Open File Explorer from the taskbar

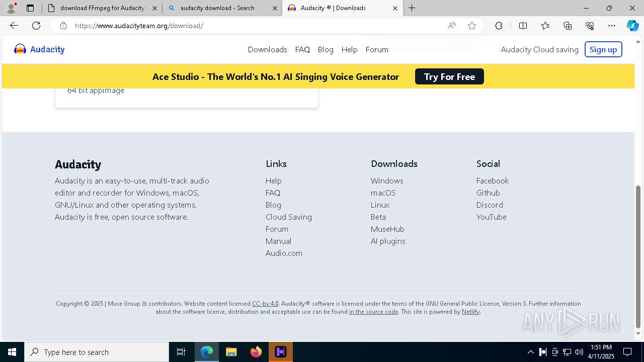coord(231,352)
